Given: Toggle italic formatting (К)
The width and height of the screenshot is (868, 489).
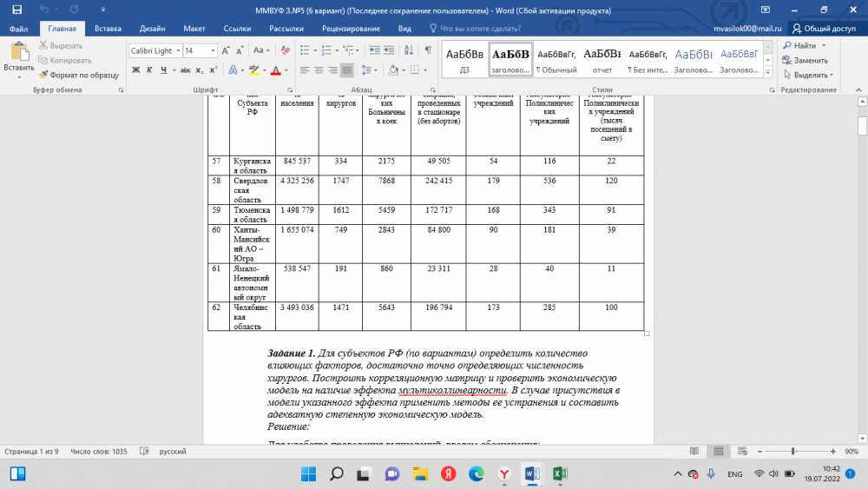Looking at the screenshot, I should point(150,70).
